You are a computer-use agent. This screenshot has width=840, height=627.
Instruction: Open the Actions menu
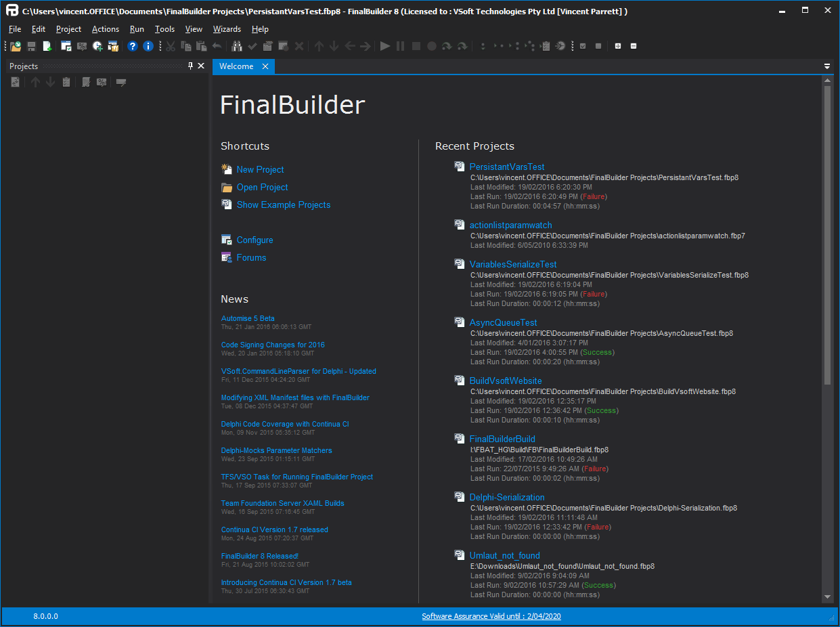point(106,29)
